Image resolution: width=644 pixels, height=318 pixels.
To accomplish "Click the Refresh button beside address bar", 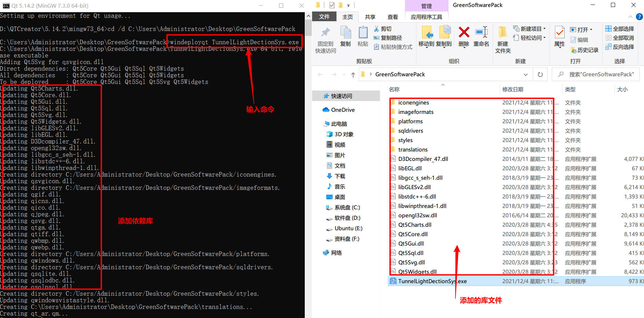I will tap(540, 75).
